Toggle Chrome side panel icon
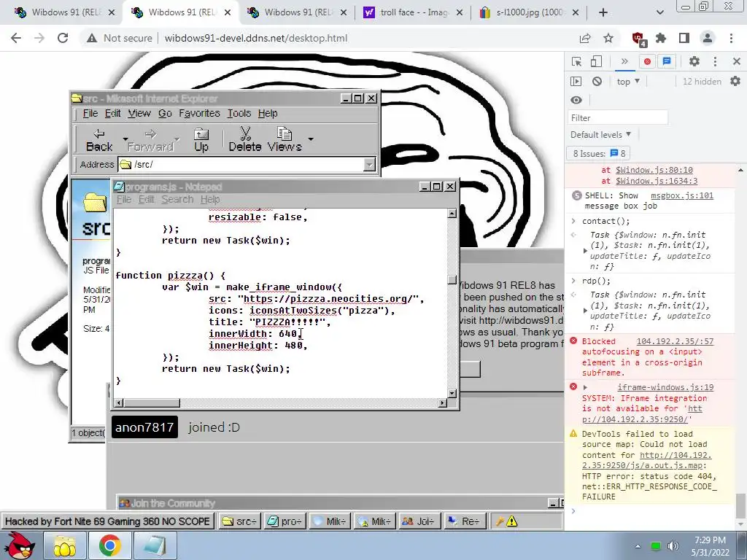This screenshot has height=560, width=747. coord(684,38)
